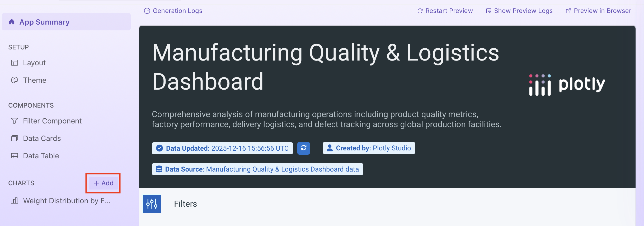The width and height of the screenshot is (644, 226).
Task: Select the Layout icon under Setup
Action: (15, 63)
